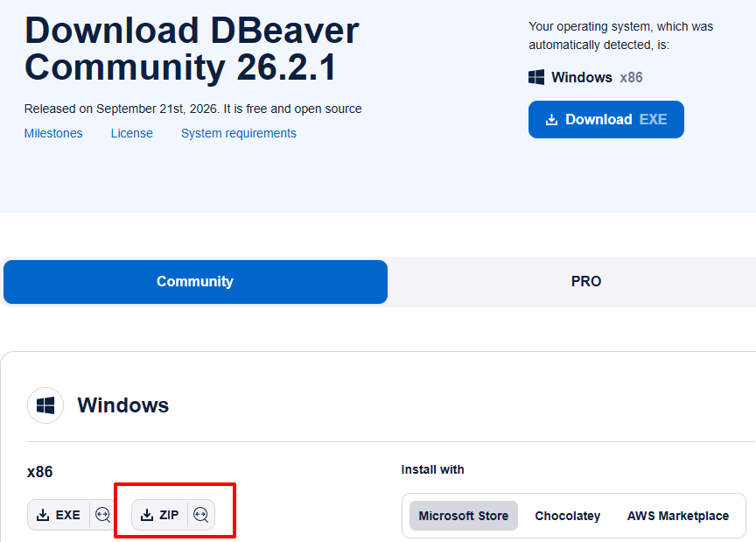The image size is (756, 542).
Task: Open the checksum icon next to ZIP
Action: tap(200, 515)
